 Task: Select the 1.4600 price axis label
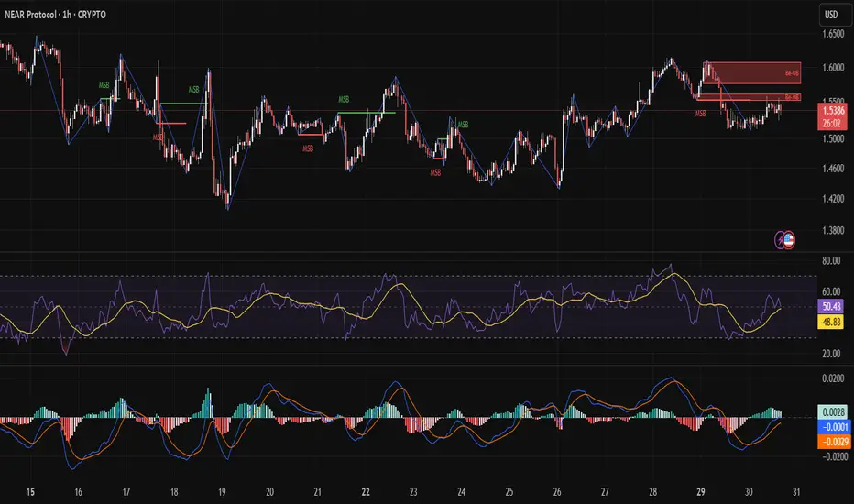tap(833, 169)
